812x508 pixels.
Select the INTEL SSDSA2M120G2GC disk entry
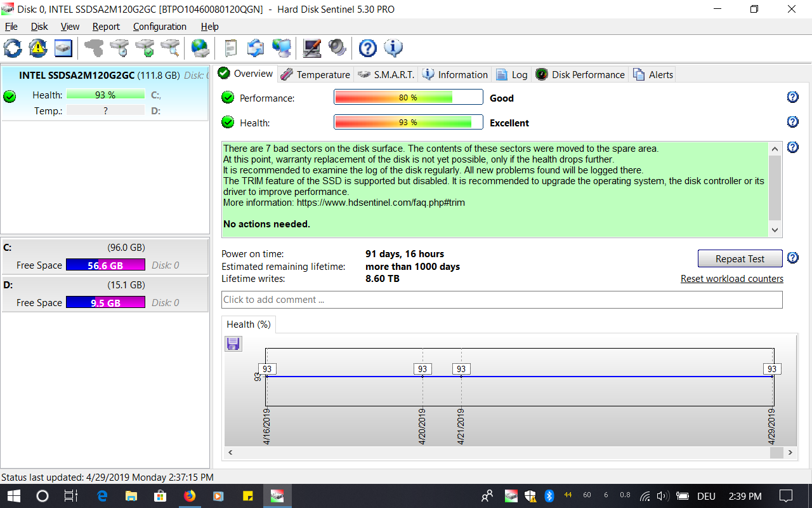(x=105, y=93)
